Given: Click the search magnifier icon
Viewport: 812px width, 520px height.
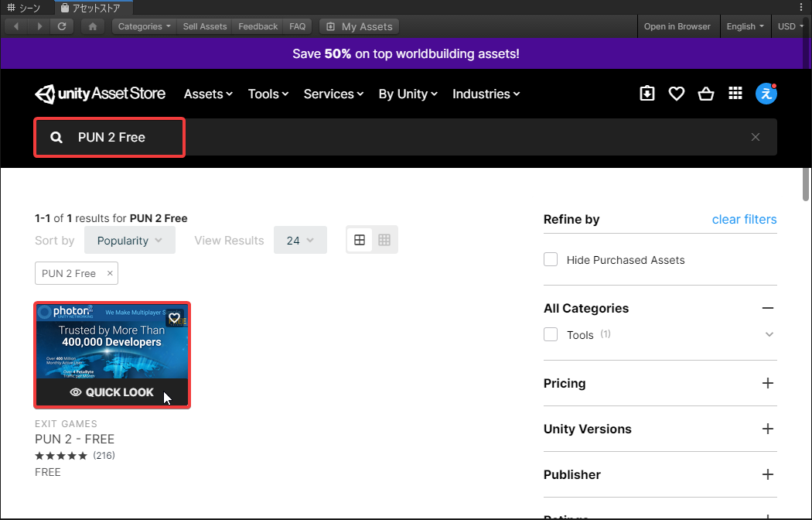Looking at the screenshot, I should click(56, 137).
